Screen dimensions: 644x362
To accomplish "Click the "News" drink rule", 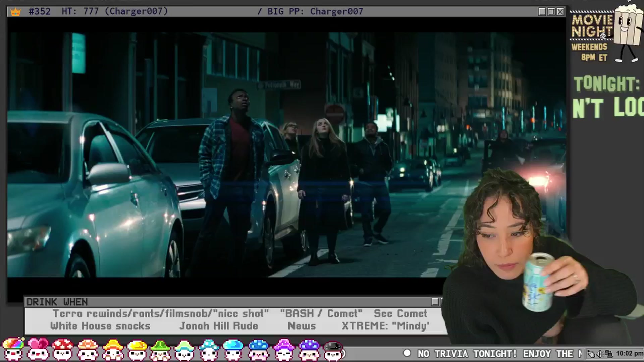I will pyautogui.click(x=302, y=326).
